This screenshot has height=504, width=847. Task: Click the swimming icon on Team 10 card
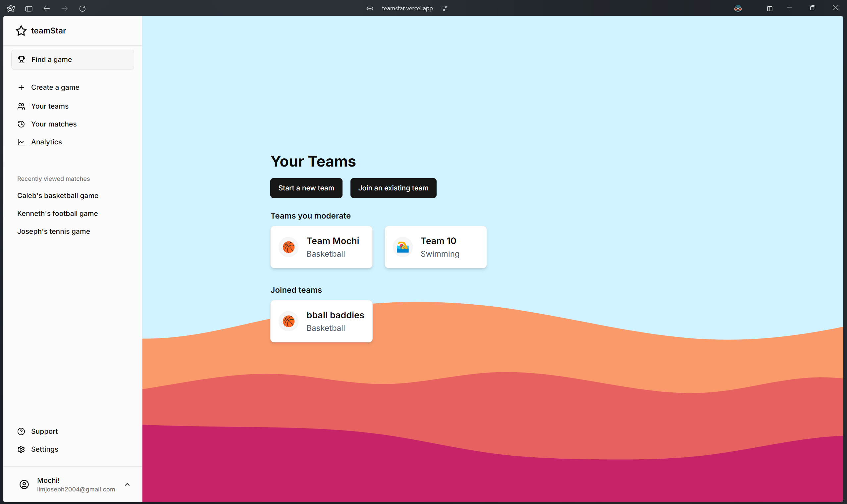[402, 247]
